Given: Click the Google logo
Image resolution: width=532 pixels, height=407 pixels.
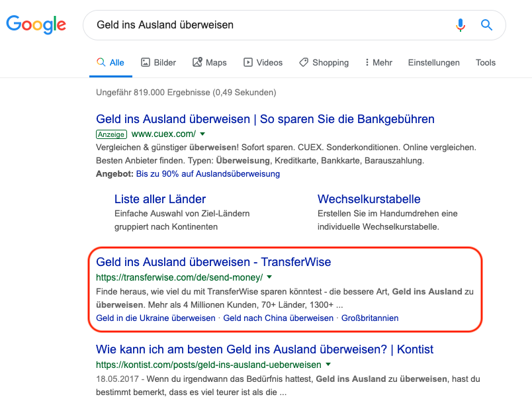Looking at the screenshot, I should 36,24.
